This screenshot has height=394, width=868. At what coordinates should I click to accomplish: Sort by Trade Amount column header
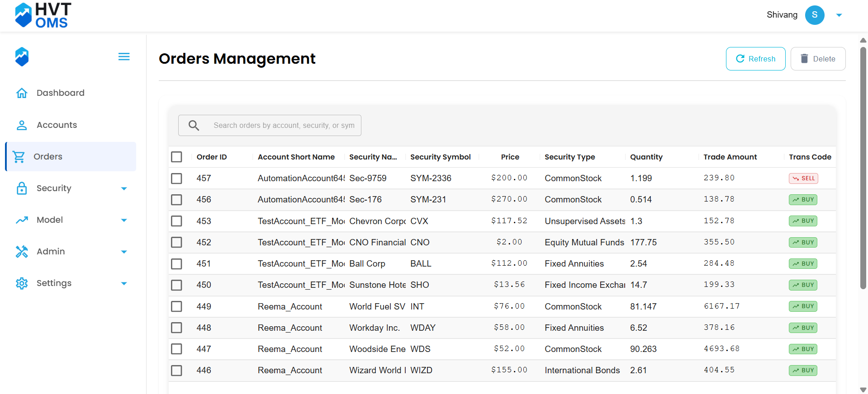point(730,157)
